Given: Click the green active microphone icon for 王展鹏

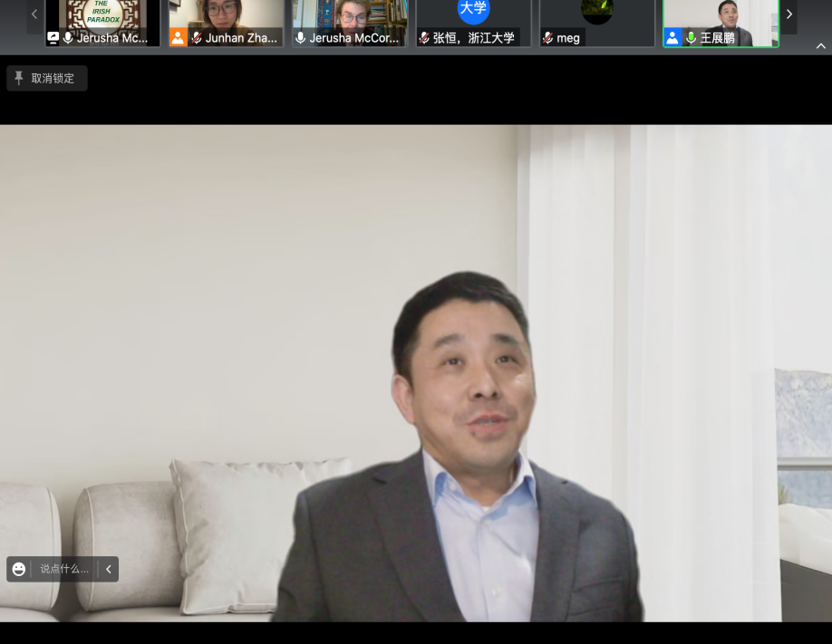Looking at the screenshot, I should click(x=691, y=38).
